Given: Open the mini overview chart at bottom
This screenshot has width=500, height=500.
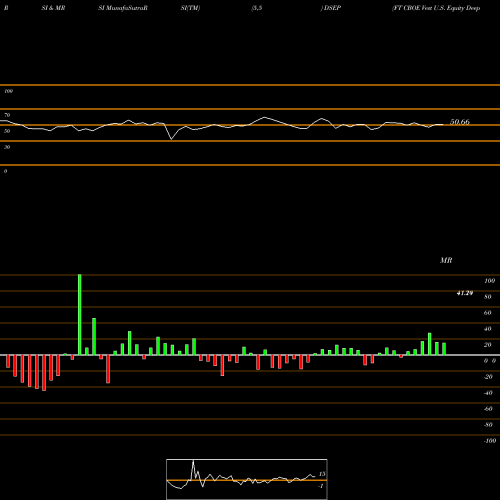Looking at the screenshot, I should (x=247, y=479).
